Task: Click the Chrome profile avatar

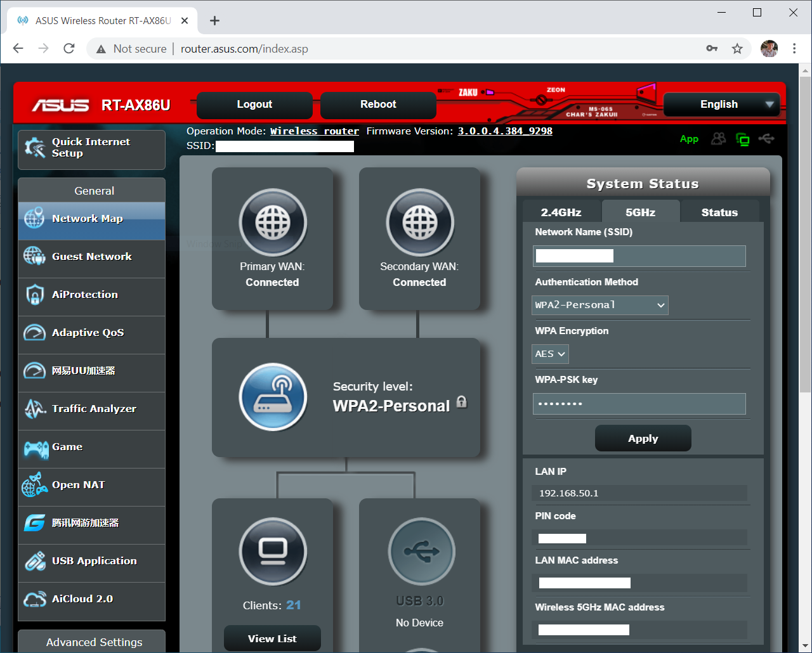Action: coord(769,48)
